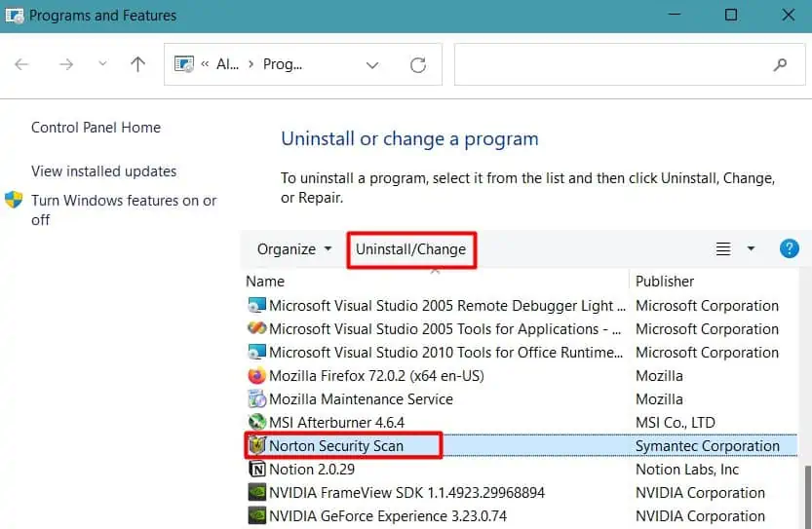Open Control Panel Home link

pos(96,128)
